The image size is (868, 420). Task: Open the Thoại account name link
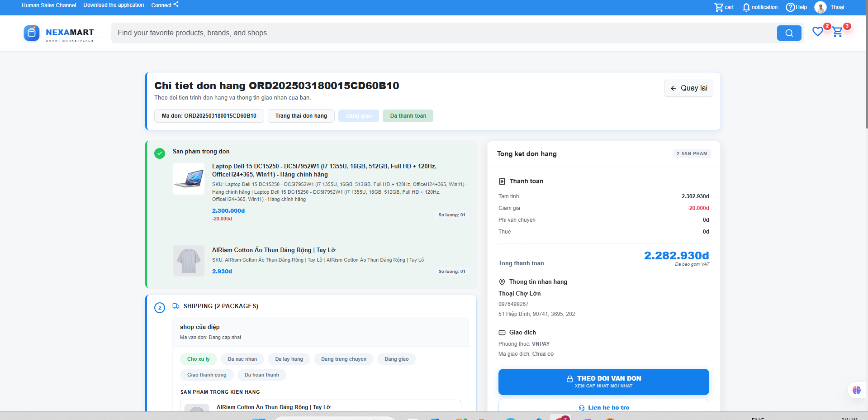[x=837, y=7]
